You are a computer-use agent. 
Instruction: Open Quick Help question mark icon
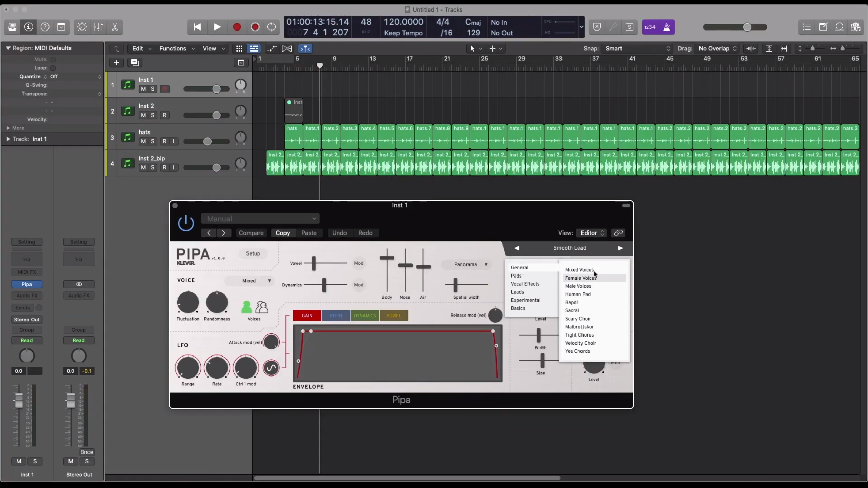click(x=45, y=27)
